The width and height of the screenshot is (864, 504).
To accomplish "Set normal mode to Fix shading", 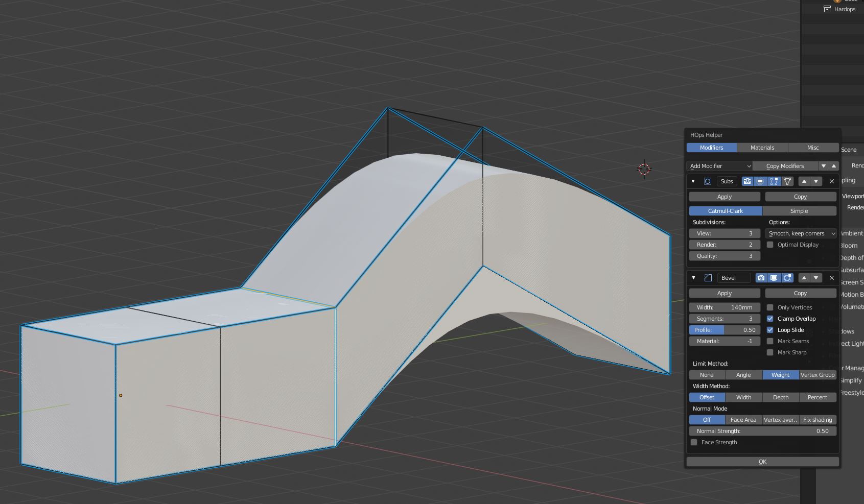I will coord(818,420).
